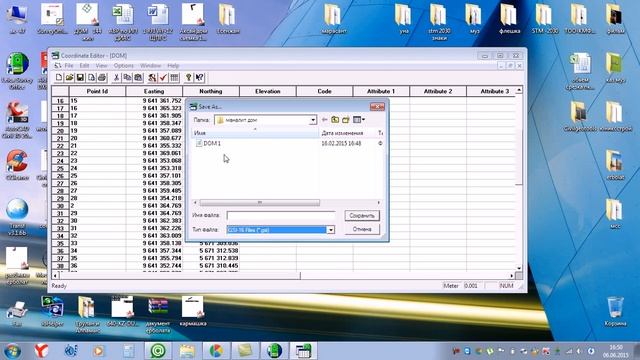Click the Print Preview toolbar icon
The width and height of the screenshot is (640, 360).
(x=91, y=78)
